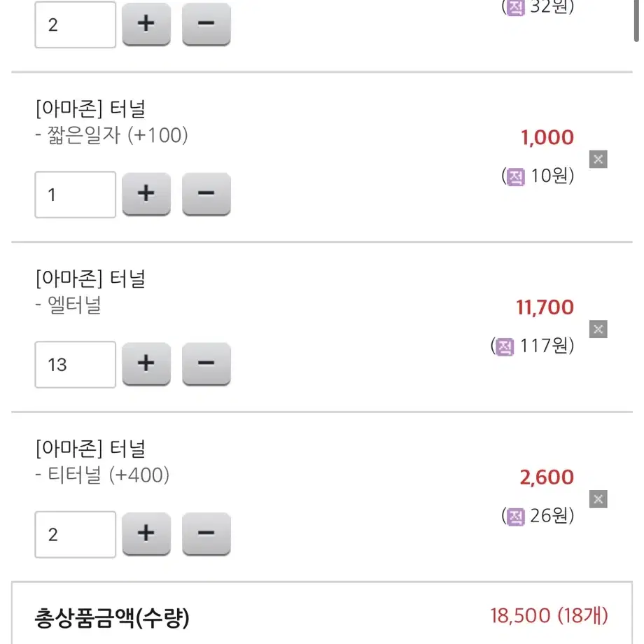Image resolution: width=644 pixels, height=644 pixels.
Task: Click the purple 적 points icon beside 117원
Action: (505, 347)
